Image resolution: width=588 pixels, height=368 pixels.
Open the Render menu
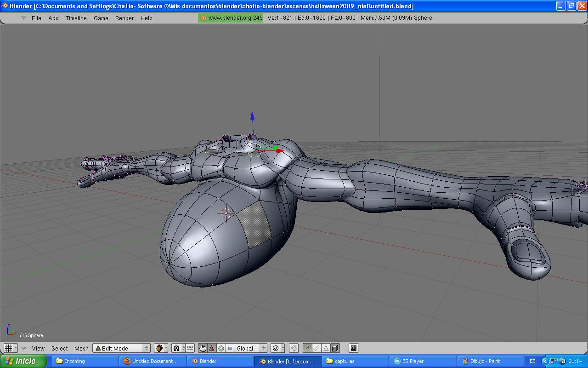pos(124,18)
